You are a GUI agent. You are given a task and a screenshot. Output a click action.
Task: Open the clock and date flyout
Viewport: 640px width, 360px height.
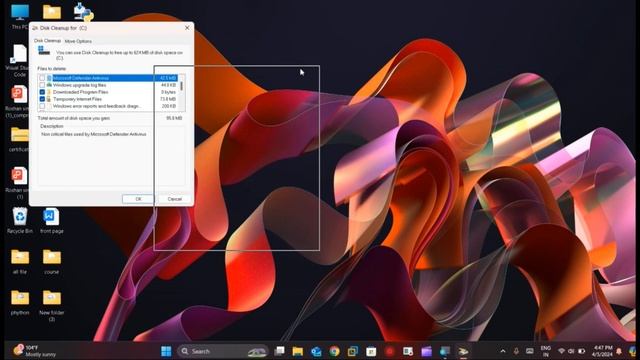pos(602,351)
